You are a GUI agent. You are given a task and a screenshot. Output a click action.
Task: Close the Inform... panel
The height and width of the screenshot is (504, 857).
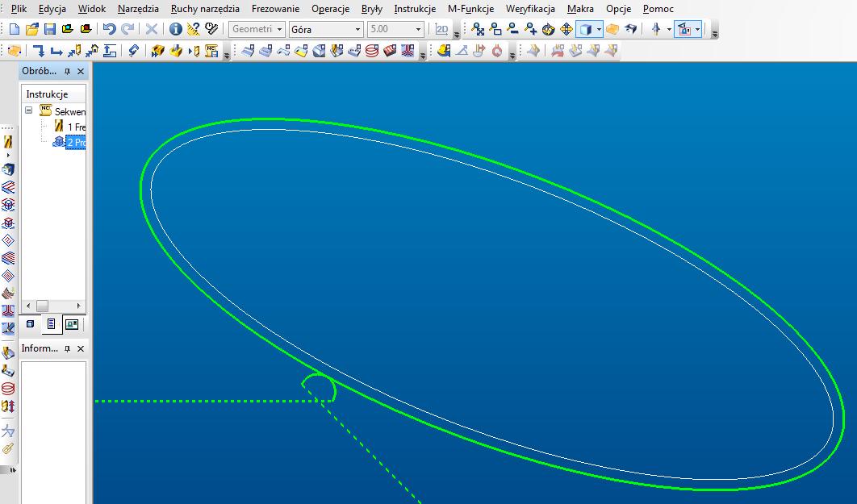81,349
